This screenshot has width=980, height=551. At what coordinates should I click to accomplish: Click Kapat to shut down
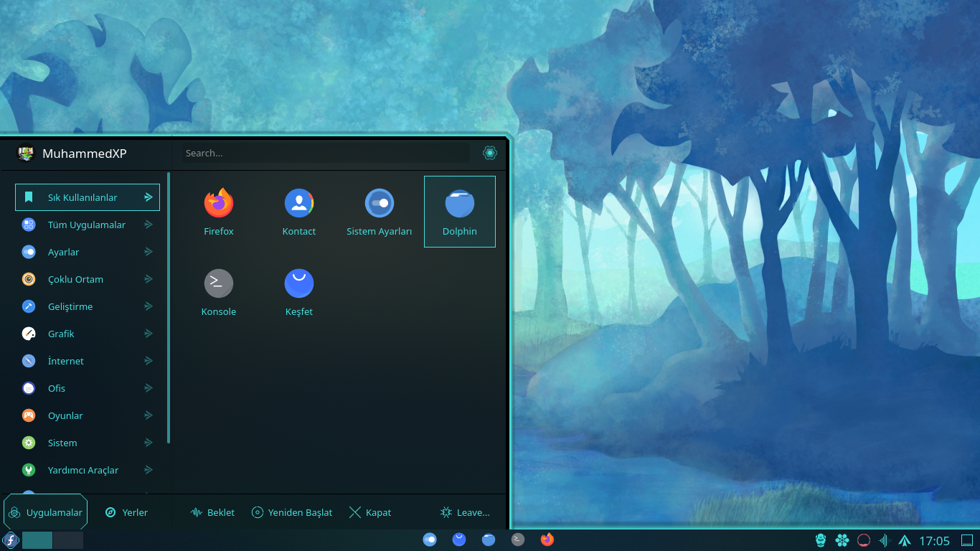click(370, 512)
